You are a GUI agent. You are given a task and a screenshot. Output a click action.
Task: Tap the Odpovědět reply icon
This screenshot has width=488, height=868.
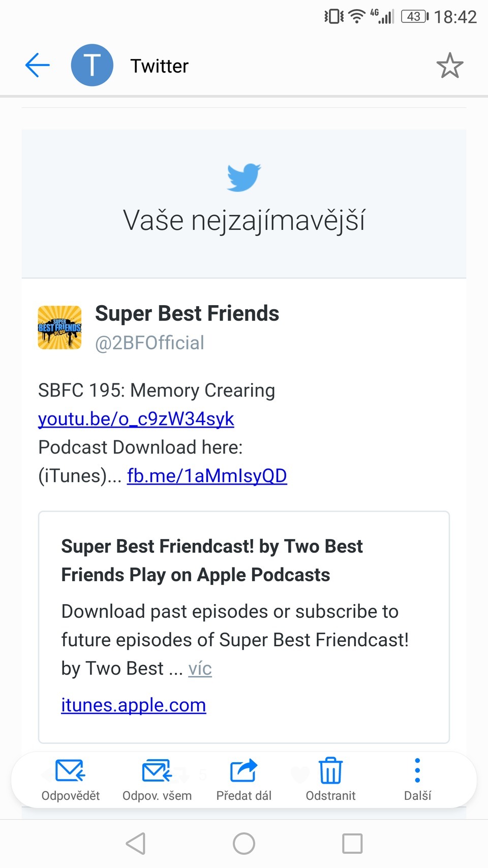pyautogui.click(x=70, y=771)
